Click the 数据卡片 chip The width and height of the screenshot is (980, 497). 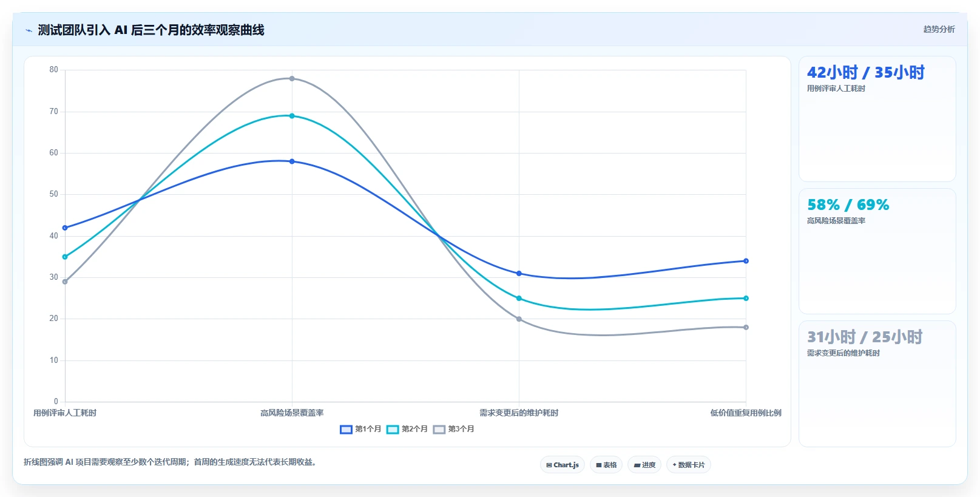689,465
